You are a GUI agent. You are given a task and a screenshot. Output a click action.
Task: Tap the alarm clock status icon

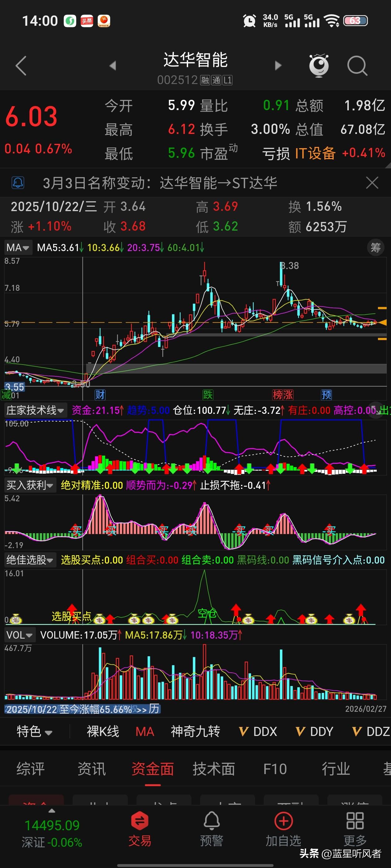coord(249,21)
